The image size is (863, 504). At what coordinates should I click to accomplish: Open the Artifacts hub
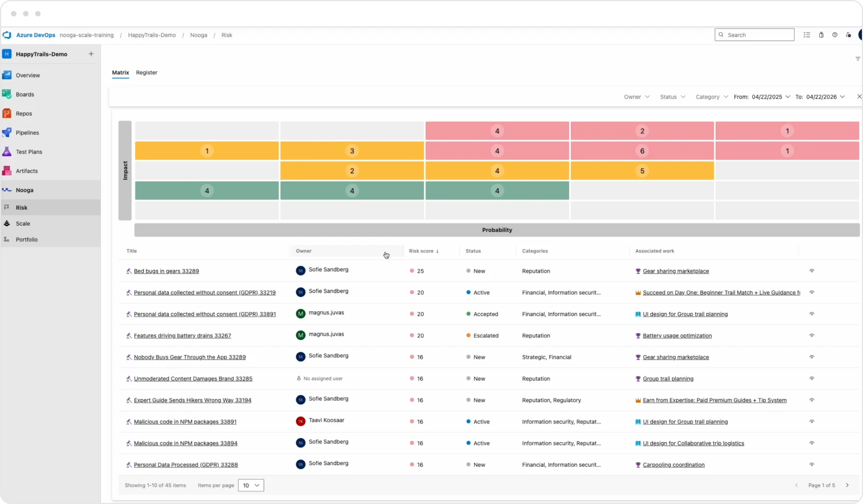pos(26,171)
